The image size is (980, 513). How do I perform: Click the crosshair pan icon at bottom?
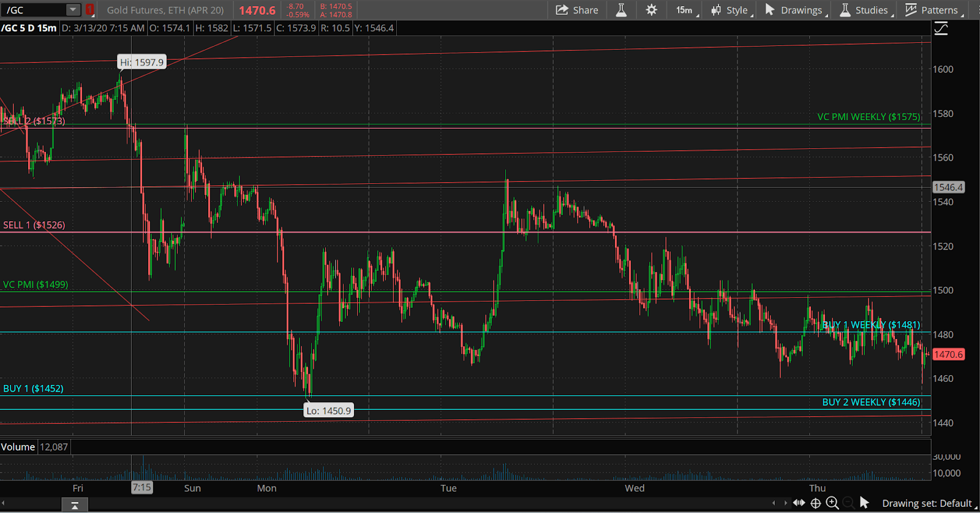(x=816, y=503)
